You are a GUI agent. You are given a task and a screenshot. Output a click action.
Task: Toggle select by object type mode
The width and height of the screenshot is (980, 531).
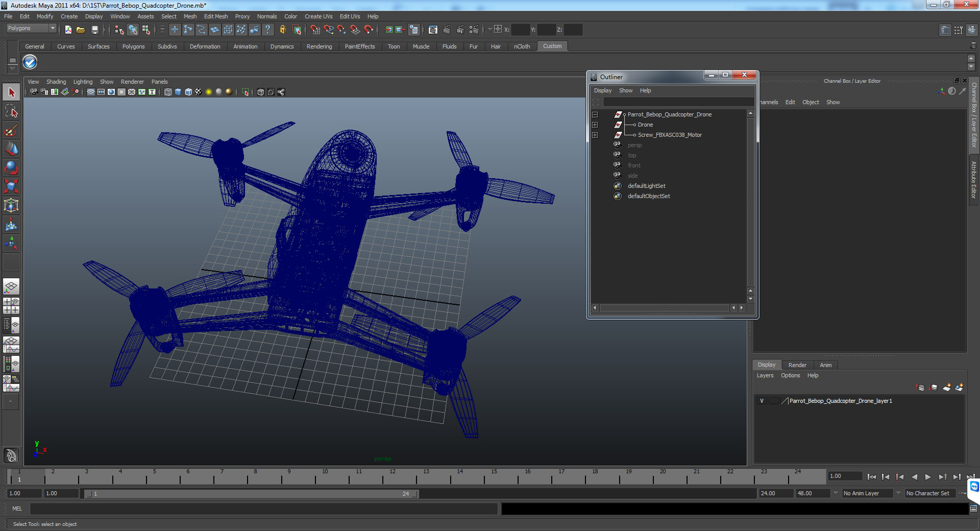coord(133,30)
